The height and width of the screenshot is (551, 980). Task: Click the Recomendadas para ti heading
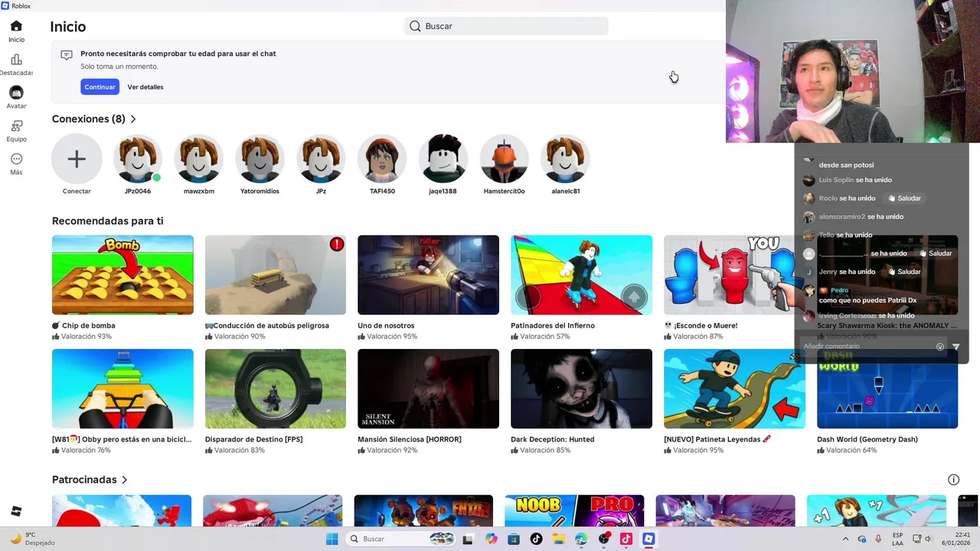click(x=107, y=221)
